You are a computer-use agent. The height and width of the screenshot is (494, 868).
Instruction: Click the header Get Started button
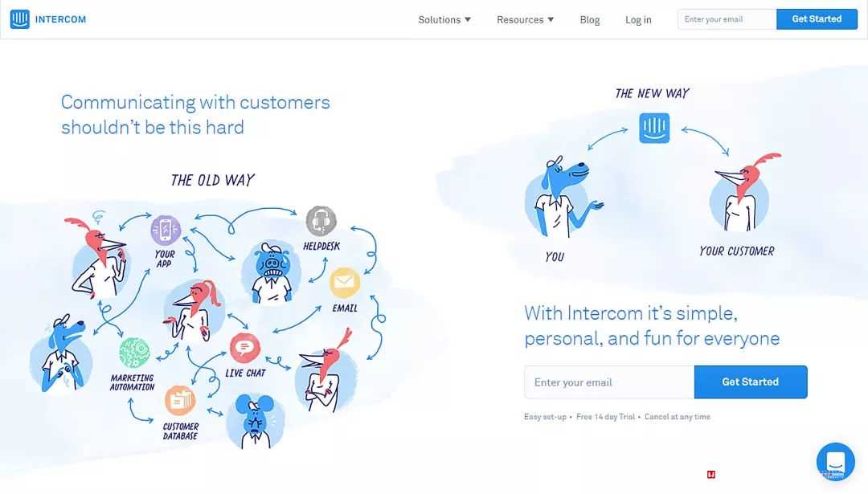pos(817,18)
